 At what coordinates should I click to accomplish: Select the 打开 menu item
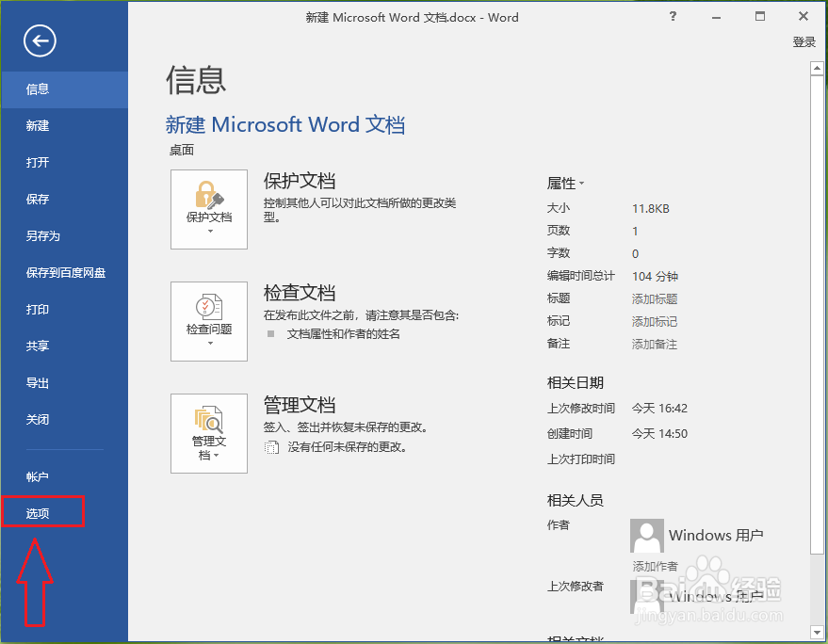coord(64,163)
